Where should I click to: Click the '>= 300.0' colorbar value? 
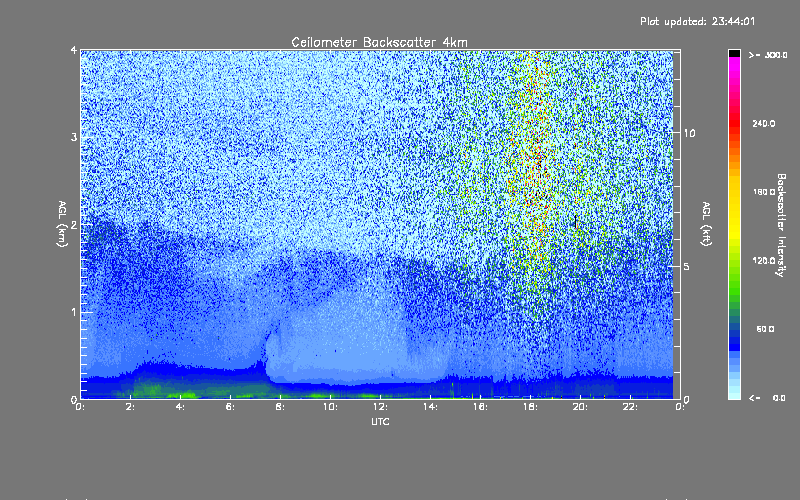click(768, 55)
